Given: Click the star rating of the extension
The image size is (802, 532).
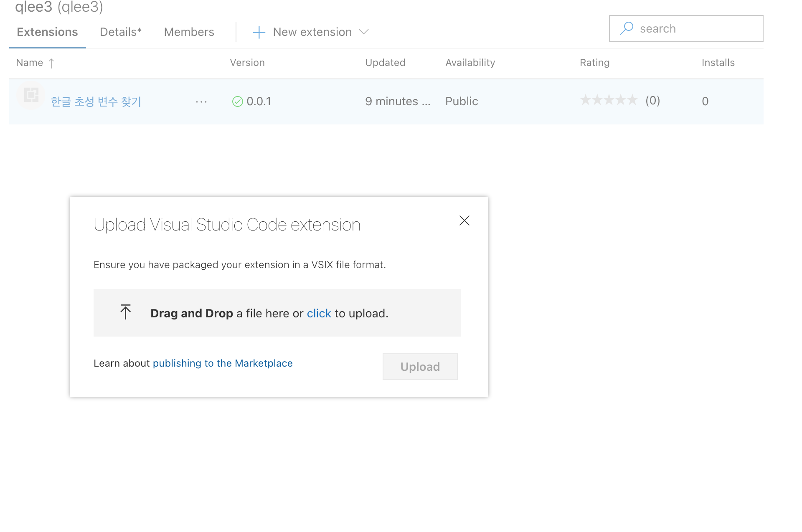Looking at the screenshot, I should coord(609,100).
